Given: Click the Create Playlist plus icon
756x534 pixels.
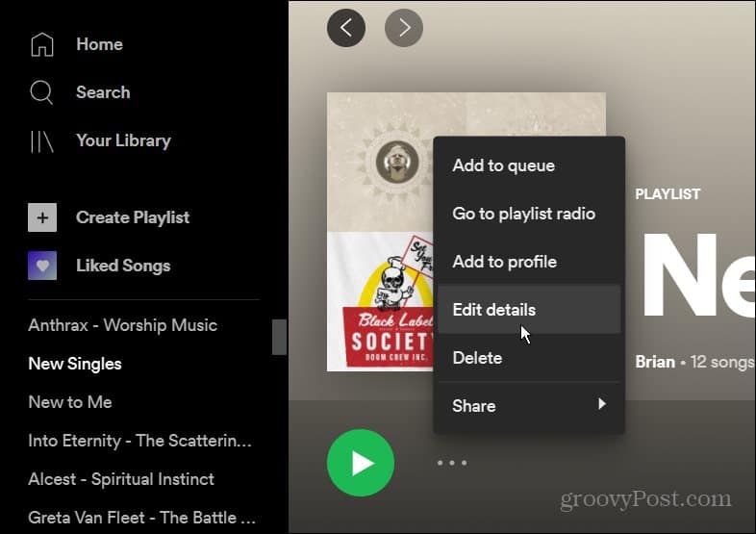Looking at the screenshot, I should 42,217.
